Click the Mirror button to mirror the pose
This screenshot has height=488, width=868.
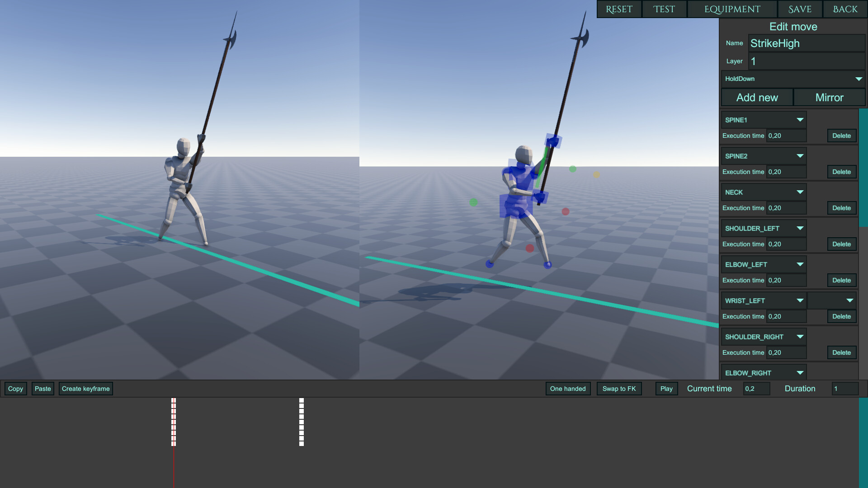(x=830, y=97)
